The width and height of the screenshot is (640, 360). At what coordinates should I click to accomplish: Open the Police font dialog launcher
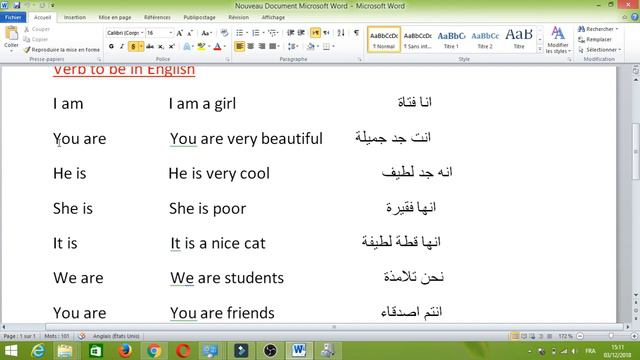227,60
